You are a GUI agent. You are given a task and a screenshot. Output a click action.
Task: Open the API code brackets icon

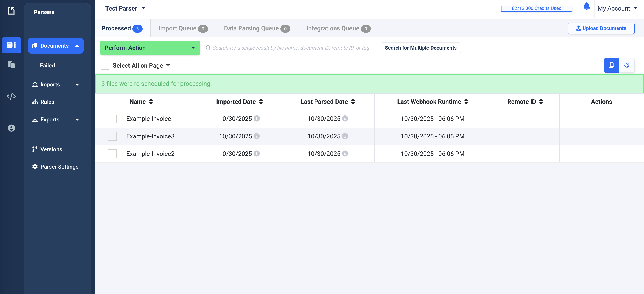[11, 96]
